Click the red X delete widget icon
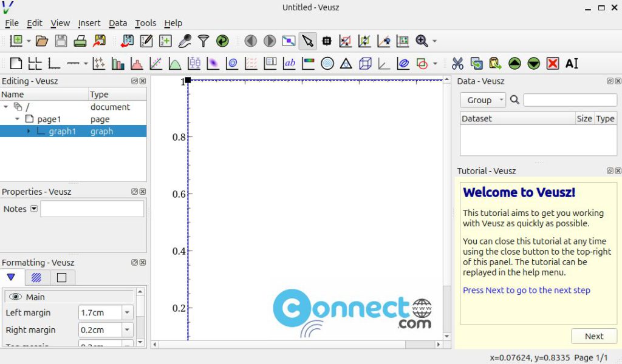The height and width of the screenshot is (364, 622). [x=552, y=64]
